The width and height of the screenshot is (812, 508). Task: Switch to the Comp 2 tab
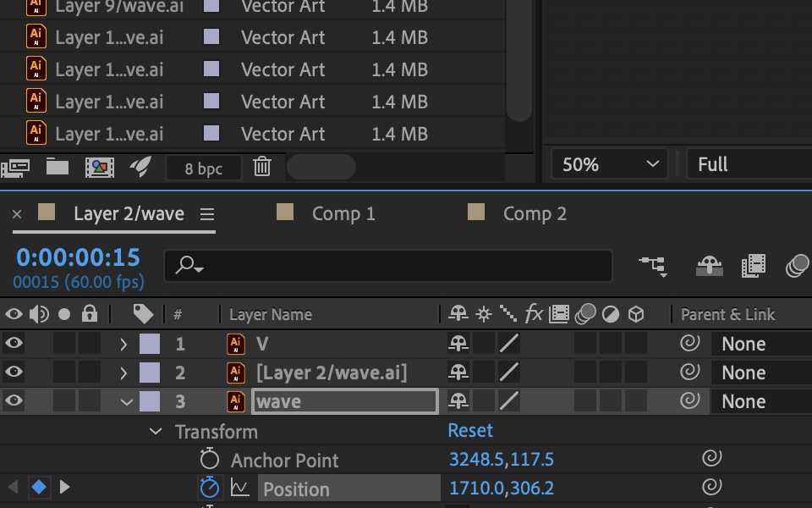coord(534,214)
